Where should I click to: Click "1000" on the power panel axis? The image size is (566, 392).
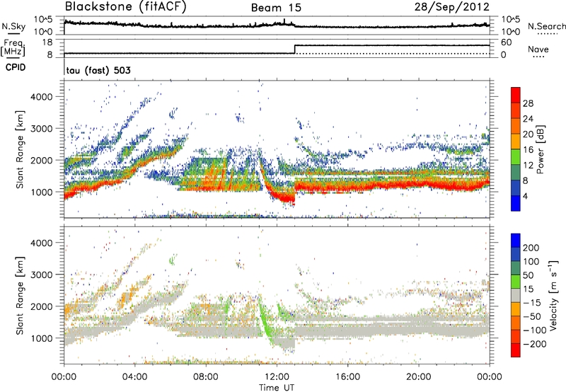42,192
